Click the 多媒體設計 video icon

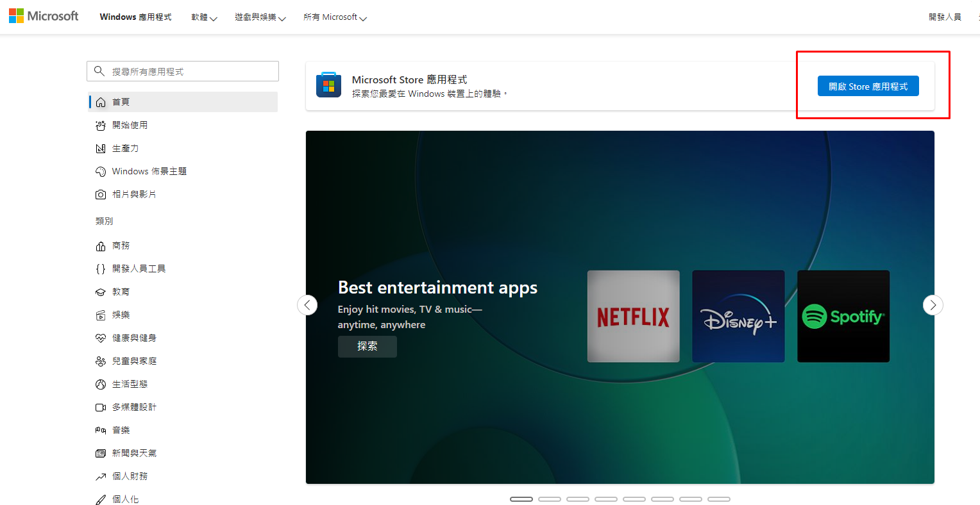pos(101,407)
